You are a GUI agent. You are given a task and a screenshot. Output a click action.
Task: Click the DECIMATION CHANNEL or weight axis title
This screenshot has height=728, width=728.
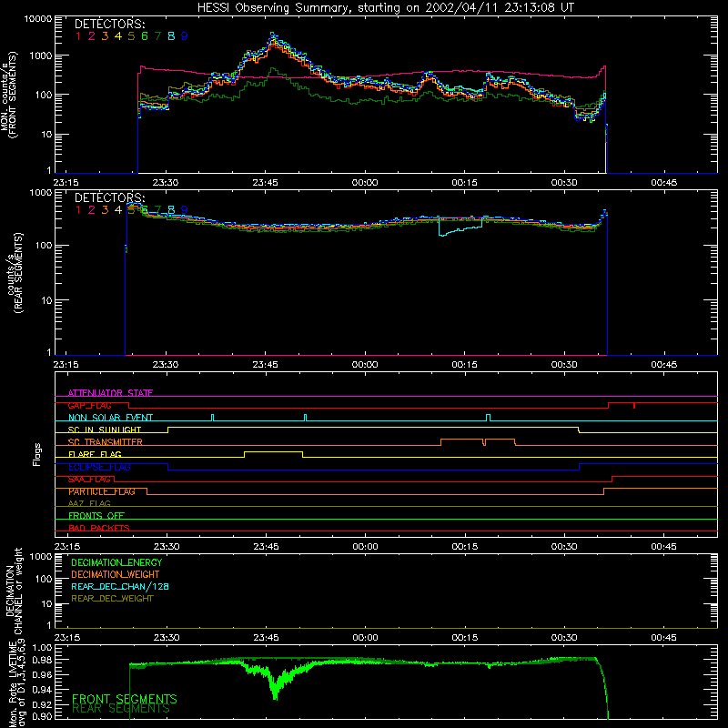[14, 591]
